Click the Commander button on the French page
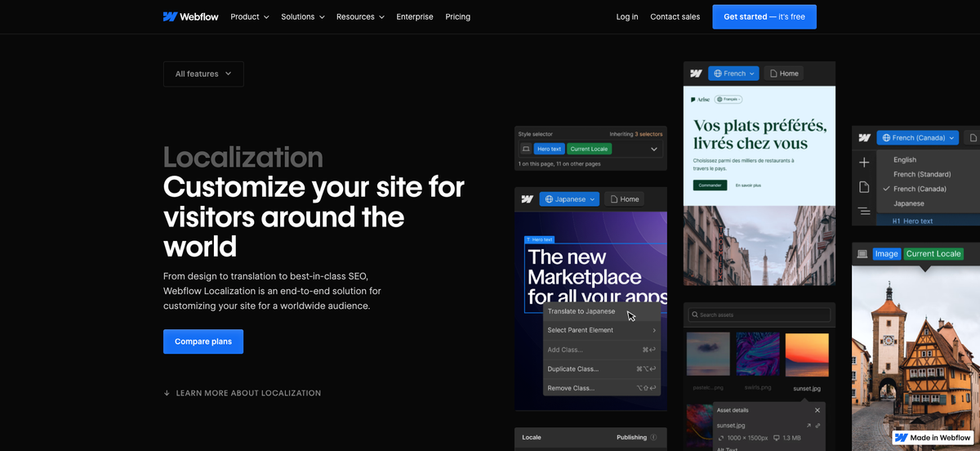This screenshot has width=980, height=451. point(710,185)
